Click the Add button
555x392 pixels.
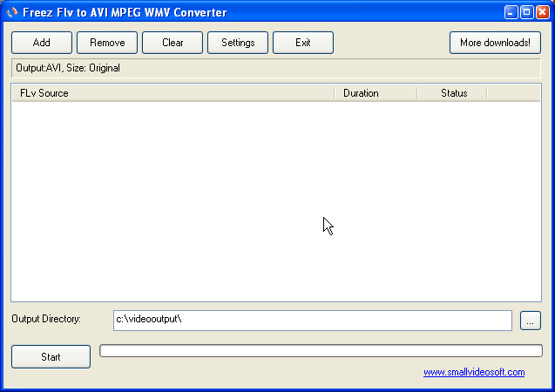[x=42, y=43]
